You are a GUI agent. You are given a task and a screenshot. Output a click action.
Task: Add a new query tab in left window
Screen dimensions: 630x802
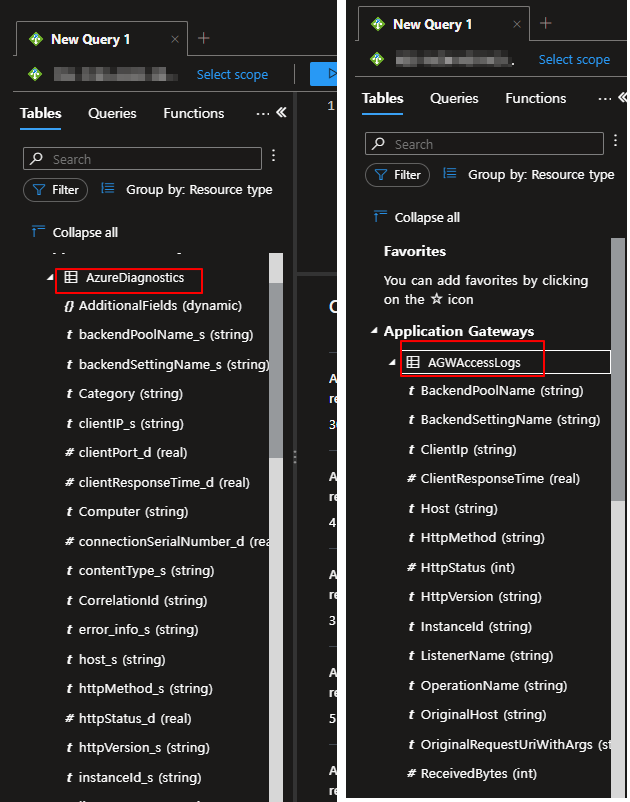coord(204,38)
